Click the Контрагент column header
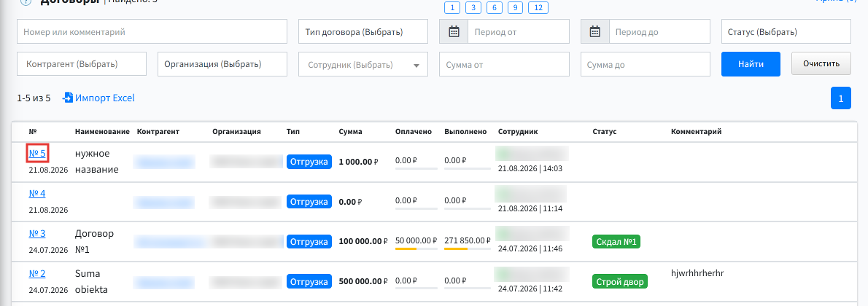 (158, 132)
